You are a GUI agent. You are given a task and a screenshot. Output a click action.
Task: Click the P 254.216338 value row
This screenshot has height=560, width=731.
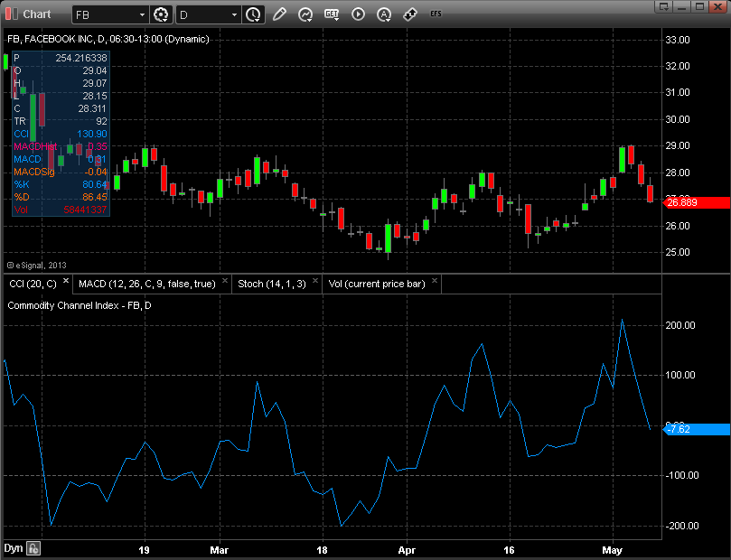(61, 58)
